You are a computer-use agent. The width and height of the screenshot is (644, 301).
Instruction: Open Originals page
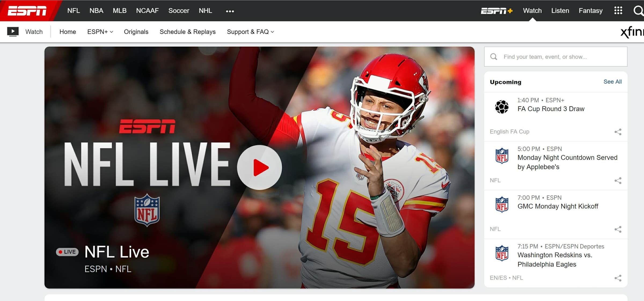(136, 32)
